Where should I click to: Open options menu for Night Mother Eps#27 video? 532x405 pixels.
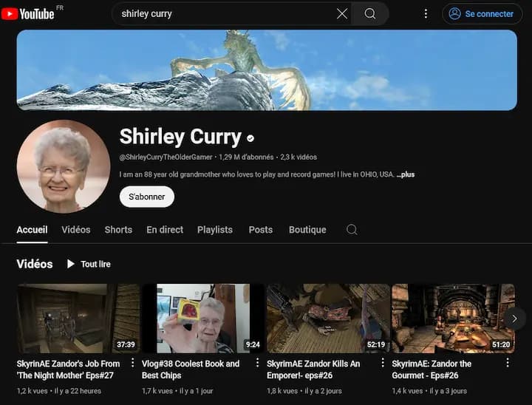tap(133, 363)
